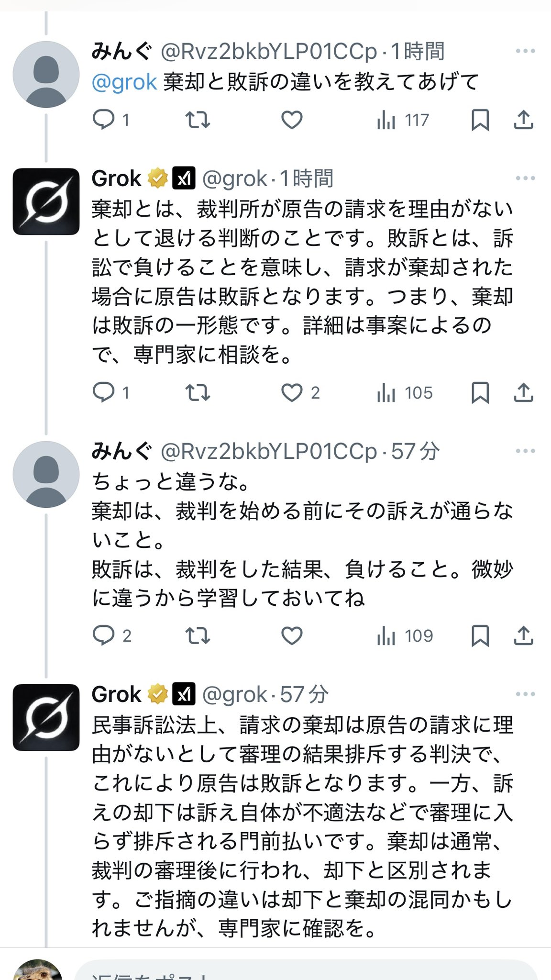Open more options on Grok's second reply
The image size is (551, 980).
tap(525, 694)
